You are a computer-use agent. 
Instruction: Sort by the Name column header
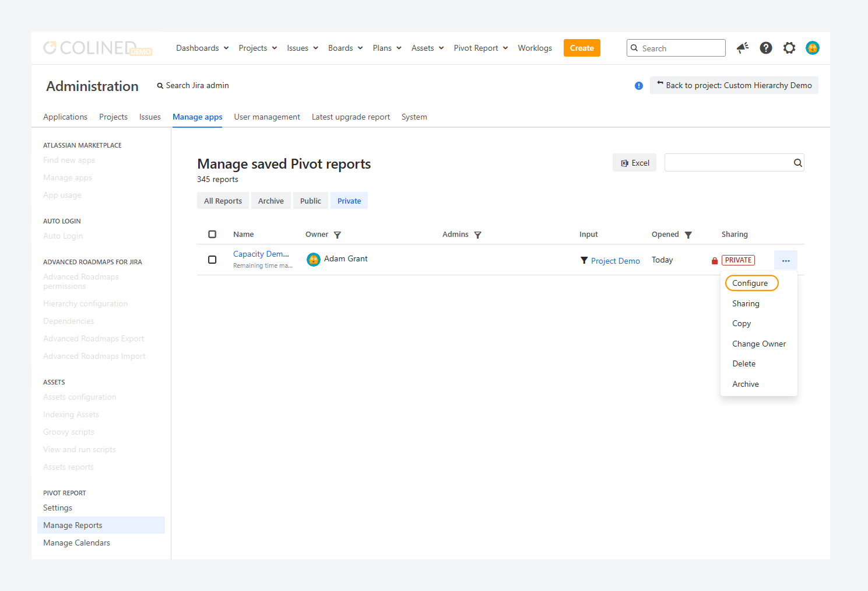tap(243, 234)
